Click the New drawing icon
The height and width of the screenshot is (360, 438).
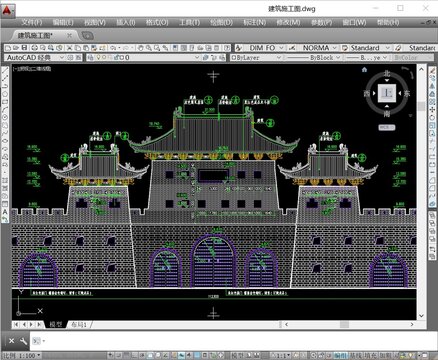8,48
